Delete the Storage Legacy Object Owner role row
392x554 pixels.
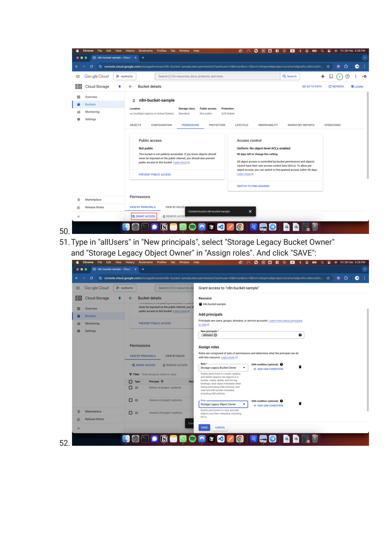(300, 403)
